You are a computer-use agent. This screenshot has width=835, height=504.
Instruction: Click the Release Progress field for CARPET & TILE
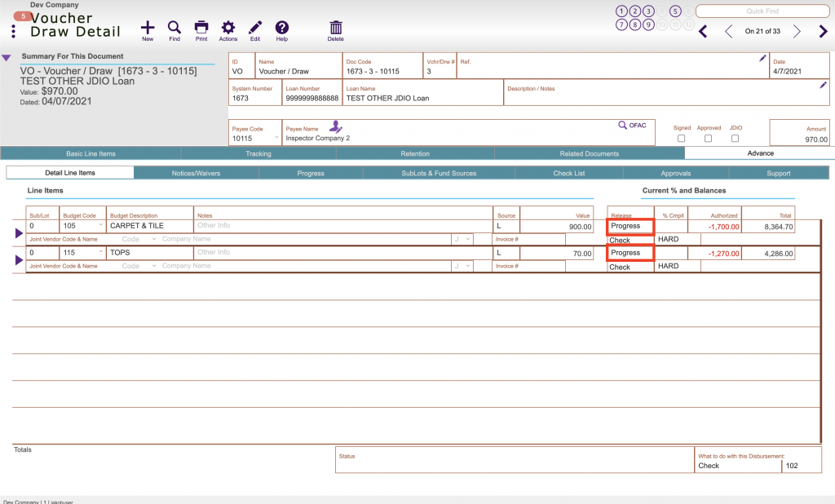(x=630, y=226)
